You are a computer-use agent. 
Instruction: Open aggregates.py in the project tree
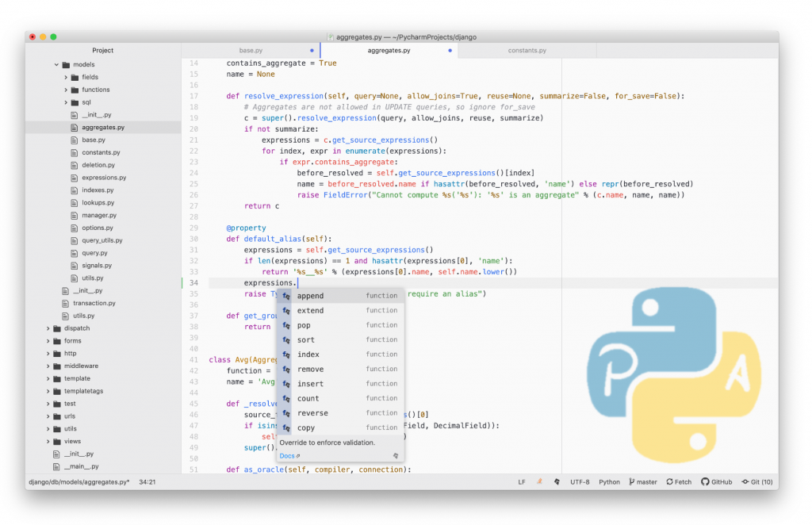coord(103,128)
